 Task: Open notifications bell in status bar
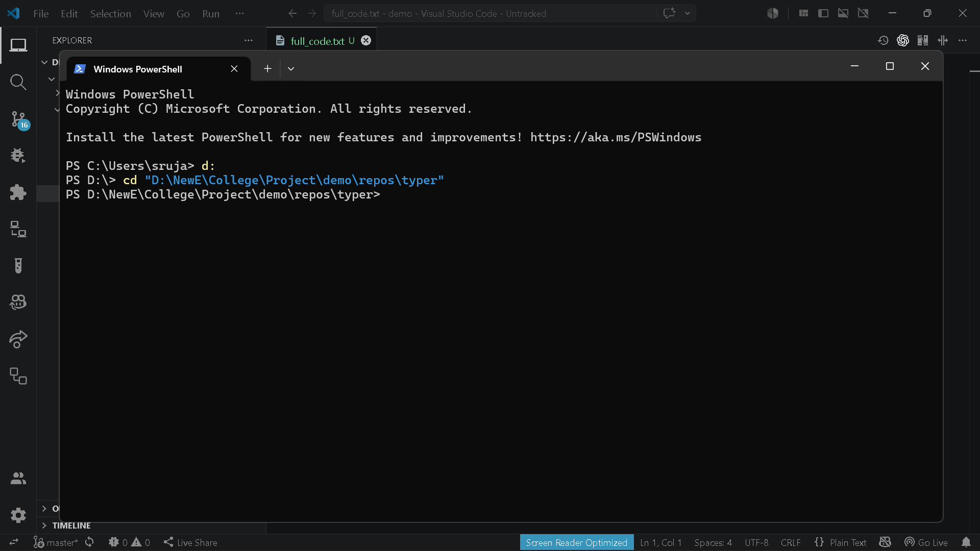pos(966,542)
